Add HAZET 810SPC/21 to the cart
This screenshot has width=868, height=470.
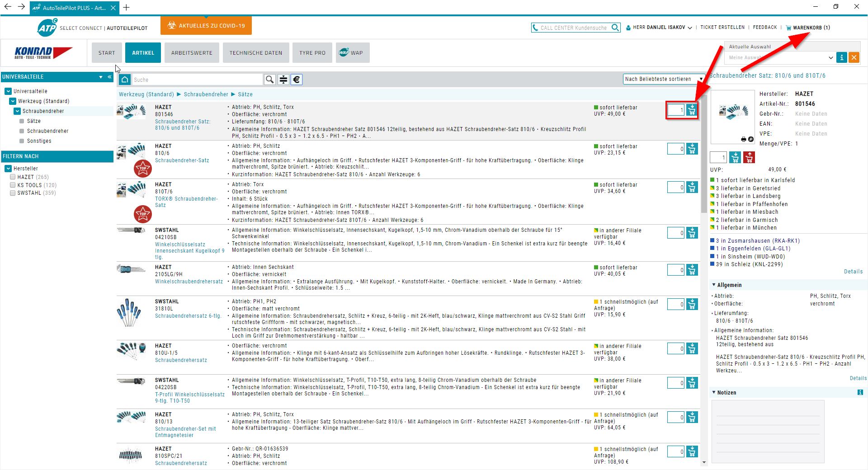(692, 451)
